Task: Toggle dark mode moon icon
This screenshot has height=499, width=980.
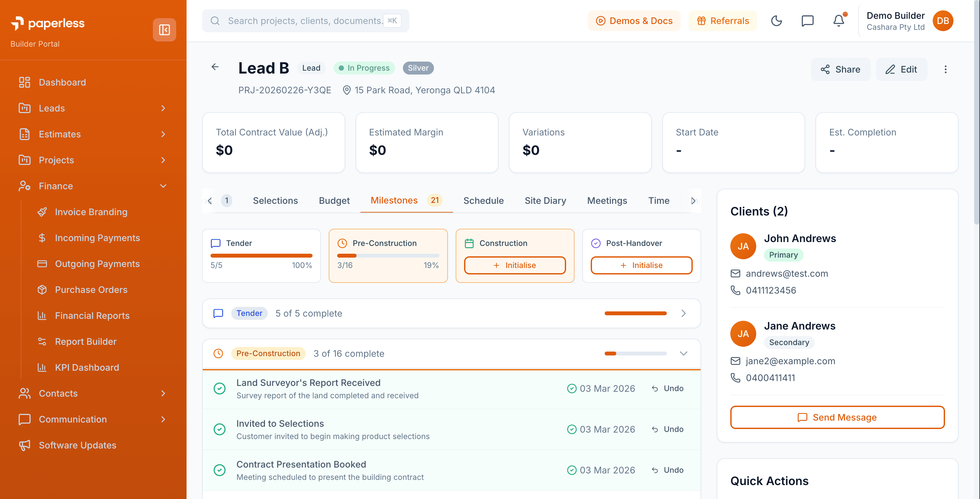Action: coord(777,20)
